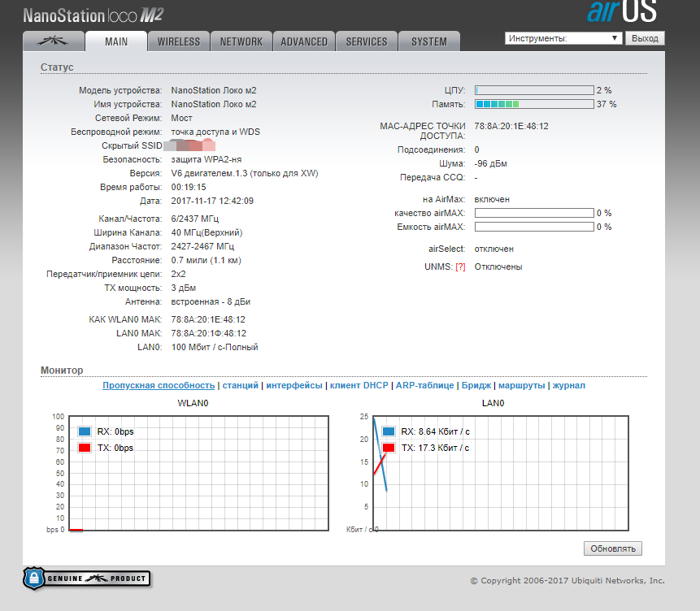Click the blurred hidden SSID value
Screen dimensions: 700x611
click(x=189, y=145)
